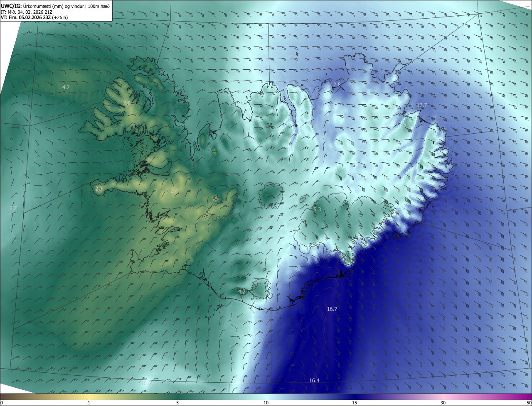
Task: Click the 10 tick on the color scale
Action: [266, 403]
